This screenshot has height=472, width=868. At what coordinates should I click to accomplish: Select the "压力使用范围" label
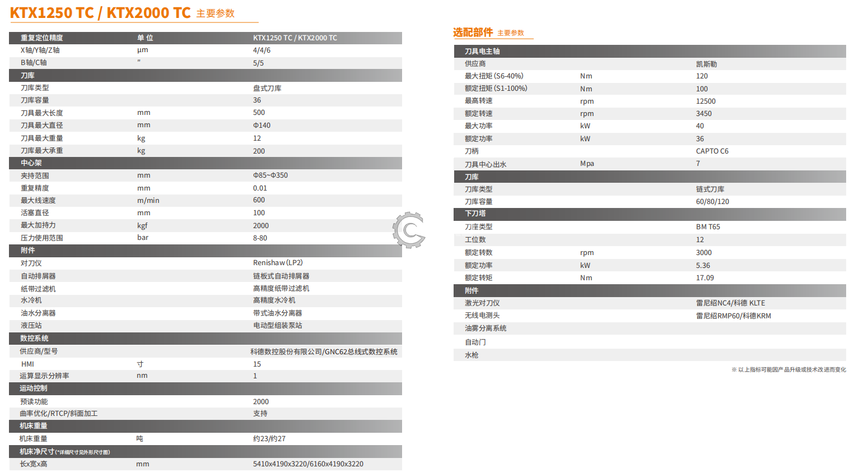pos(42,238)
